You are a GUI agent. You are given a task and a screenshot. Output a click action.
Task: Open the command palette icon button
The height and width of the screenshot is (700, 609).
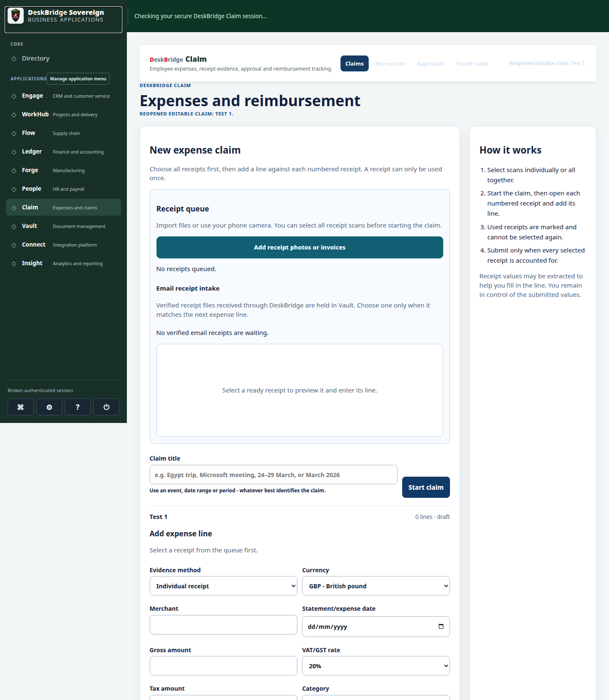point(20,407)
